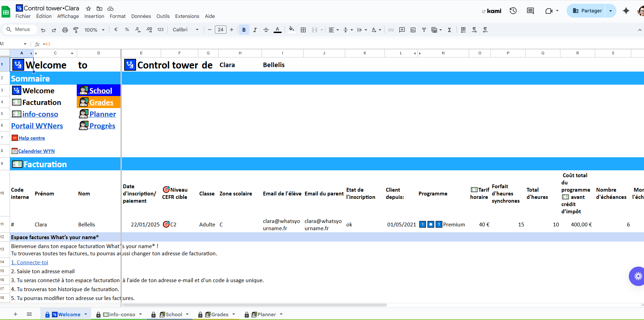
Task: View cloud save status
Action: point(110,8)
